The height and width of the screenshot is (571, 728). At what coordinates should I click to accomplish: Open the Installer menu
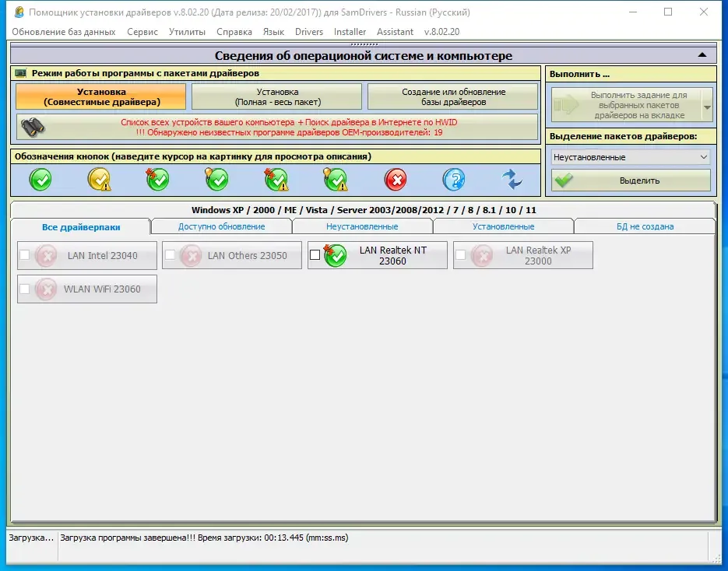350,32
